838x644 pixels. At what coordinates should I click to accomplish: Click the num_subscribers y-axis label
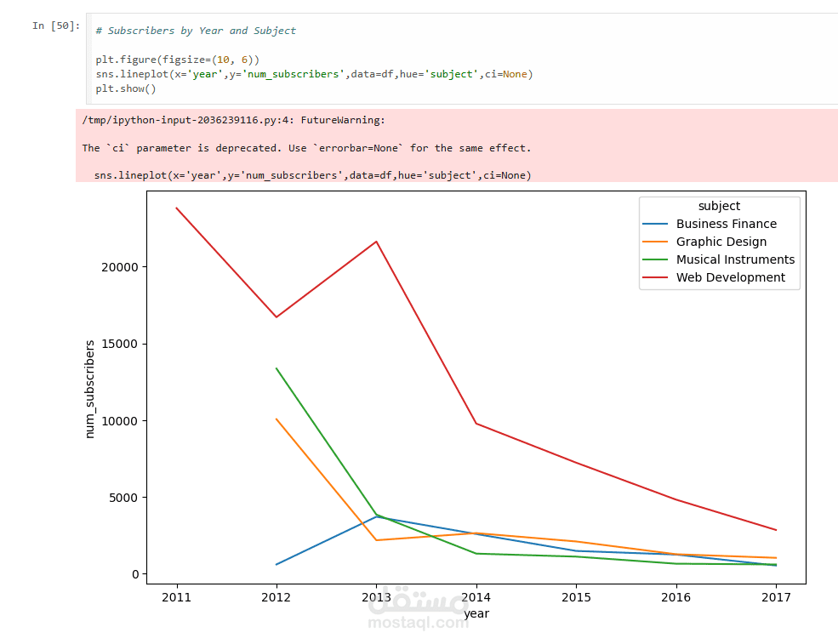click(x=90, y=389)
